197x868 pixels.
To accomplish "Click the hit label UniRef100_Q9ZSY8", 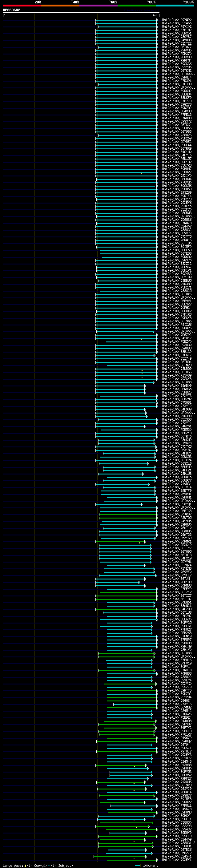I will point(176,379).
